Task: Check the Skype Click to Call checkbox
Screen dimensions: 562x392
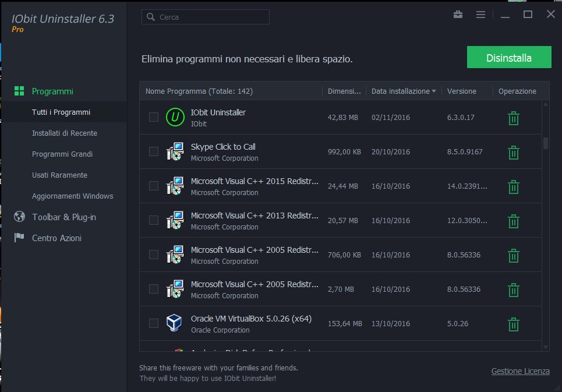Action: tap(153, 151)
